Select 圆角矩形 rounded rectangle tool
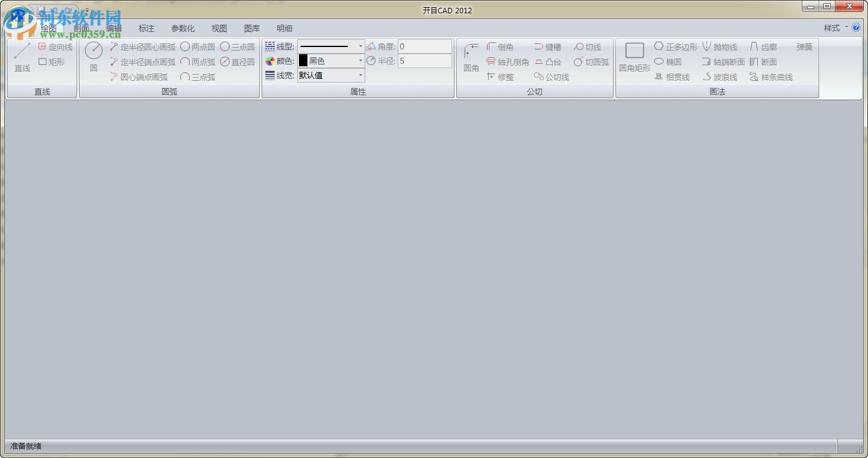The width and height of the screenshot is (868, 458). (635, 58)
